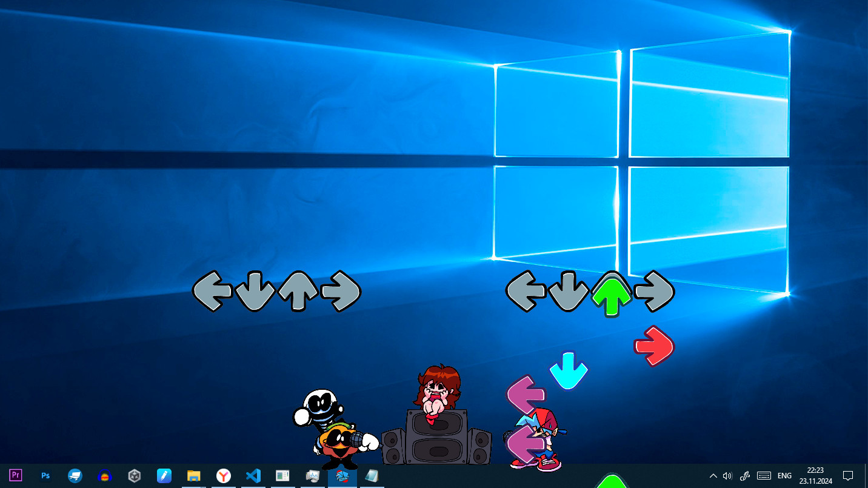The image size is (868, 488).
Task: Open Windows Ink Workspace
Action: [744, 475]
